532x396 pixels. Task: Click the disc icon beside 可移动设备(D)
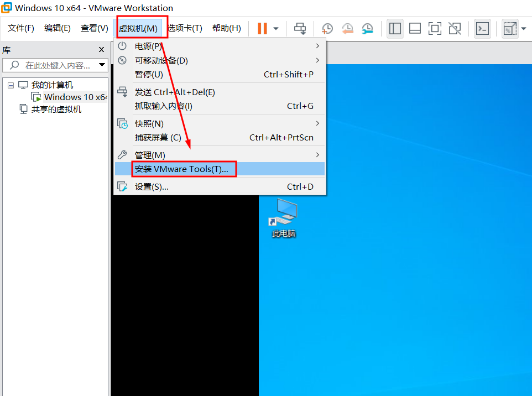(x=122, y=60)
